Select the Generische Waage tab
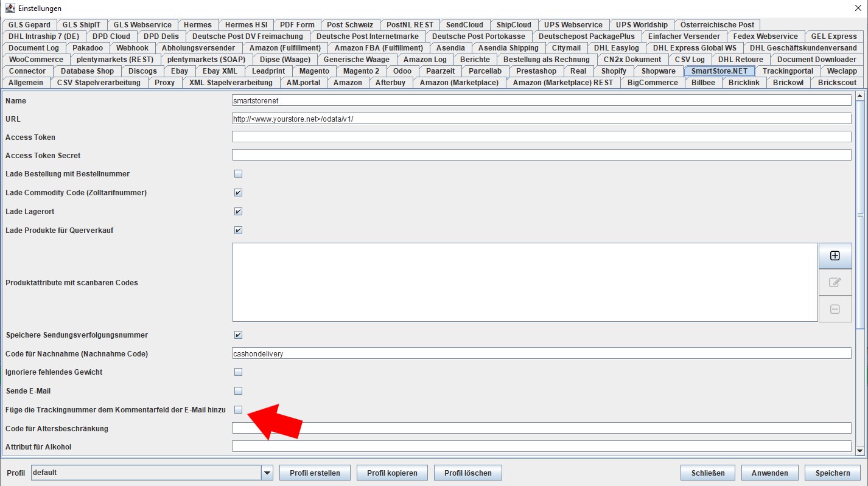Screen dimensions: 868x486 (356, 60)
